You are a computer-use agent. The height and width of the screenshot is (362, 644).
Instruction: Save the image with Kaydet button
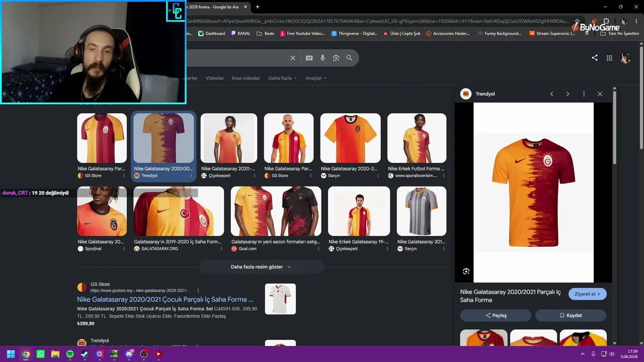point(571,316)
